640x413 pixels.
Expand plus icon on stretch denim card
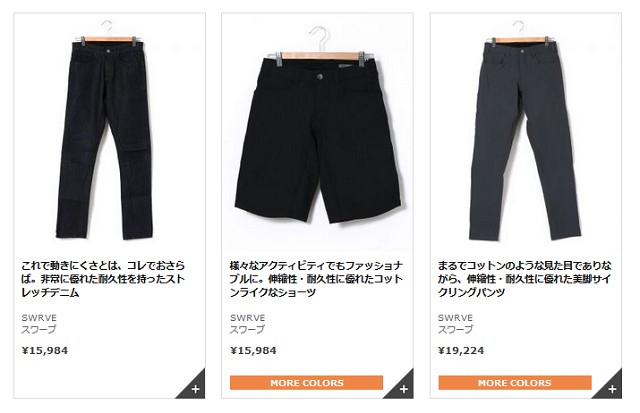point(194,387)
